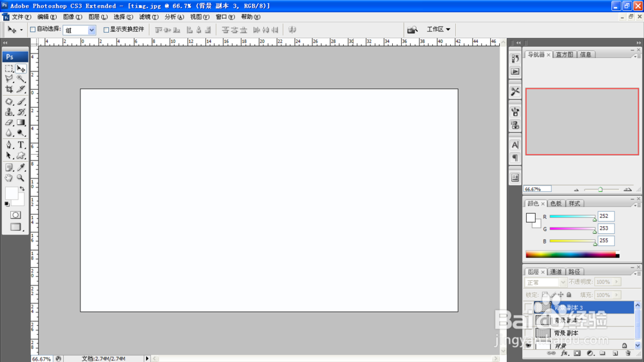
Task: Reset default foreground and background colors
Action: point(7,204)
